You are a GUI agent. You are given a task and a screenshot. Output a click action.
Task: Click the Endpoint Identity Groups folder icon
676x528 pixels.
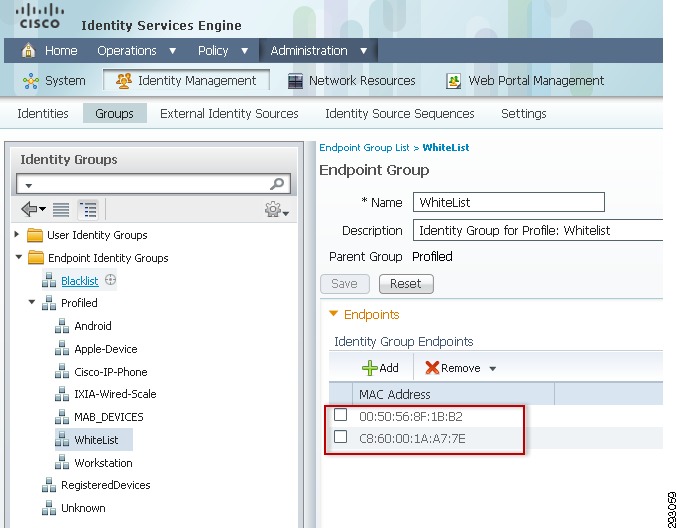point(36,258)
